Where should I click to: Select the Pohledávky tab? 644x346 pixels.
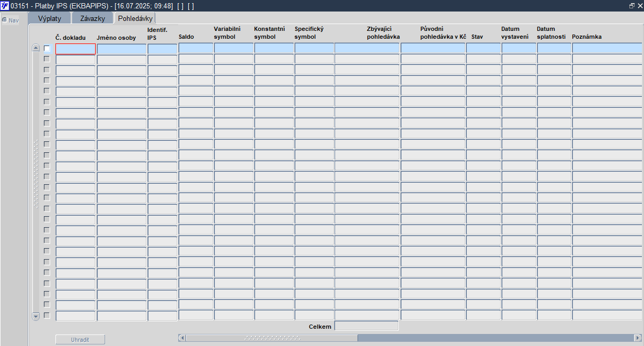[x=135, y=18]
